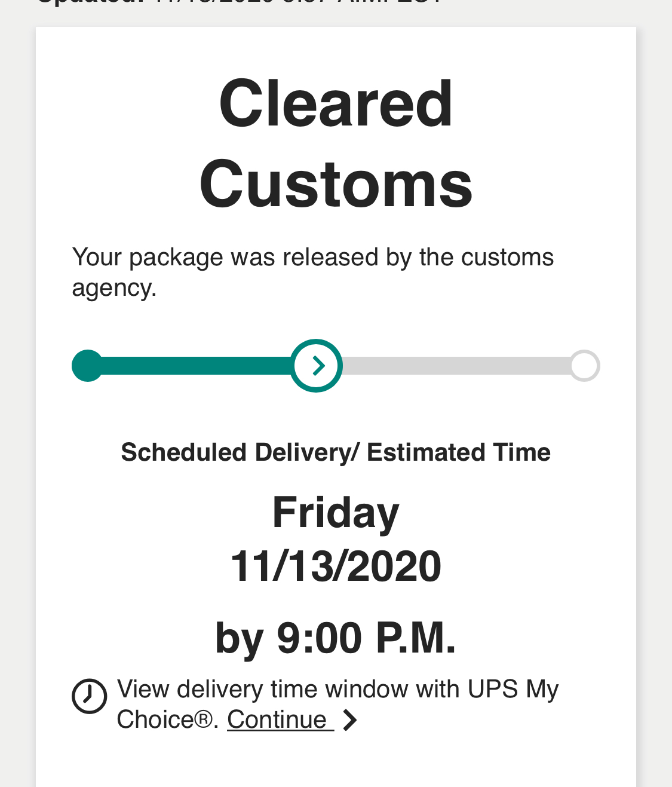The height and width of the screenshot is (787, 672).
Task: Click the gray remaining segment of progress bar
Action: tap(454, 366)
